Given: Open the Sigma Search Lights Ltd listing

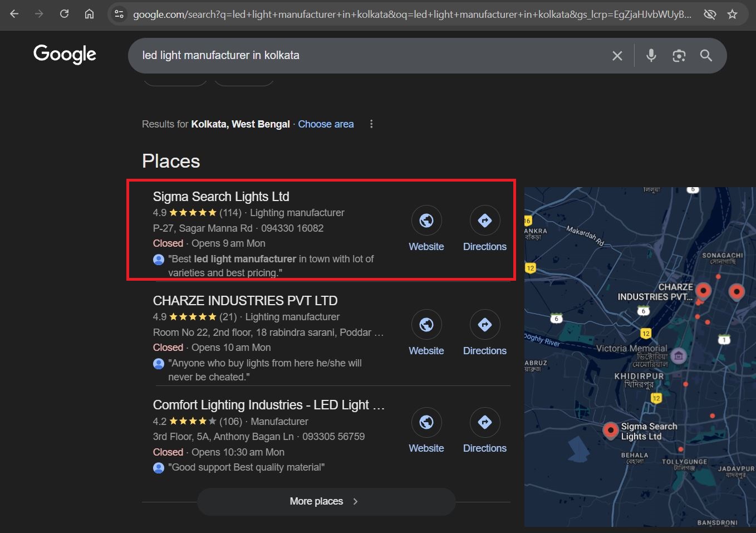Looking at the screenshot, I should [221, 196].
